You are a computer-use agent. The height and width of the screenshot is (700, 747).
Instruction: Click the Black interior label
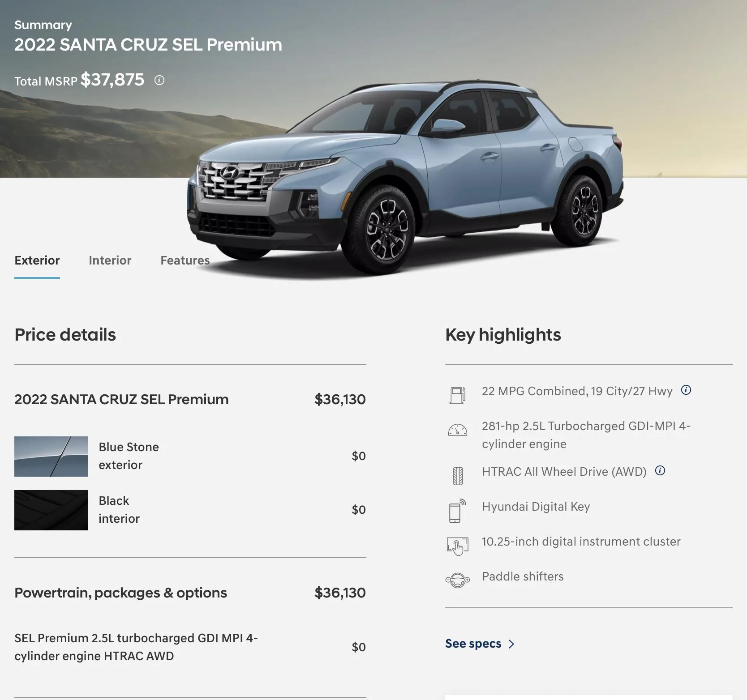pos(119,510)
